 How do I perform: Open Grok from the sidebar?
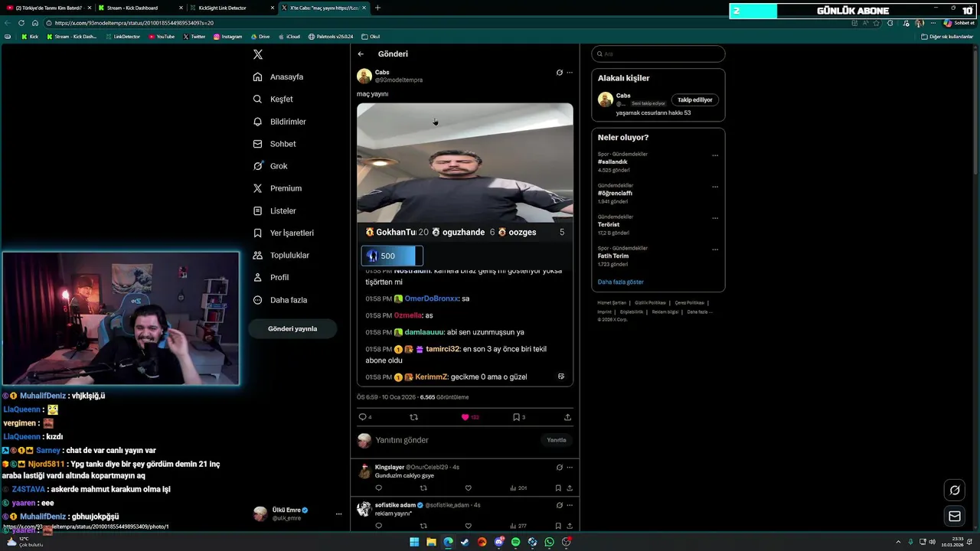click(x=270, y=166)
